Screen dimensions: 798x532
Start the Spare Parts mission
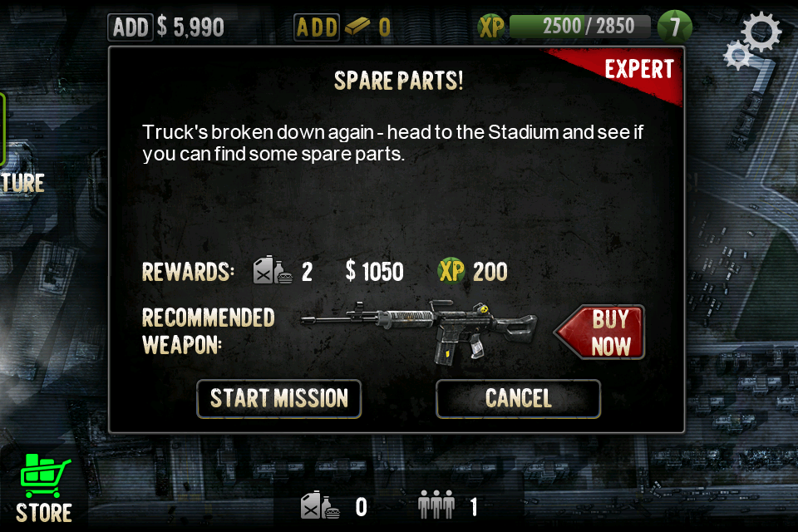tap(279, 399)
